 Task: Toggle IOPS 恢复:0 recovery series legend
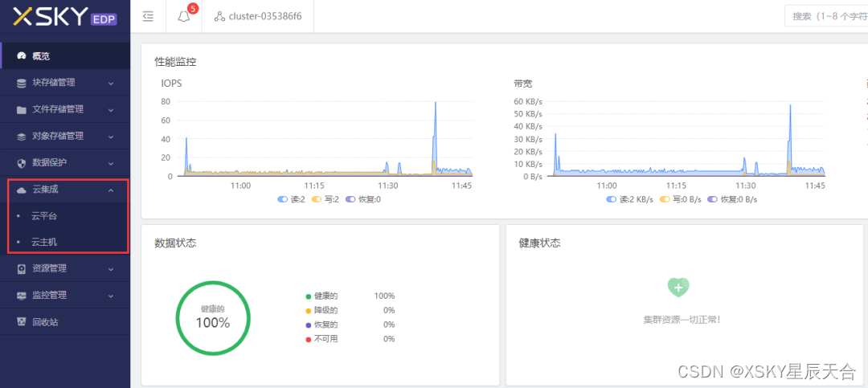tap(362, 198)
